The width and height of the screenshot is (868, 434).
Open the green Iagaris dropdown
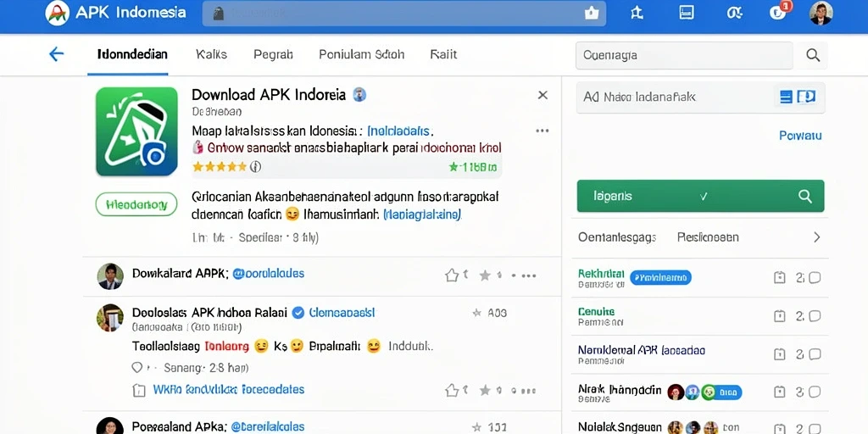700,196
